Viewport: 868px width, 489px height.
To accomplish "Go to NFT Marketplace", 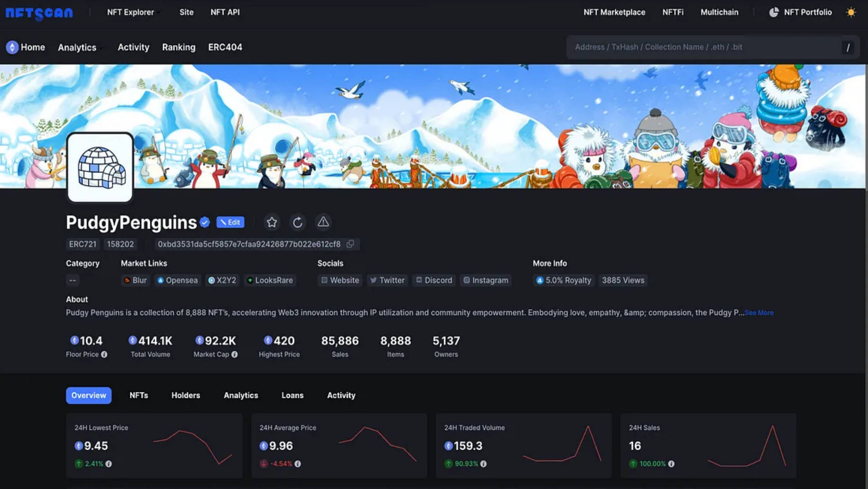I will pyautogui.click(x=614, y=12).
